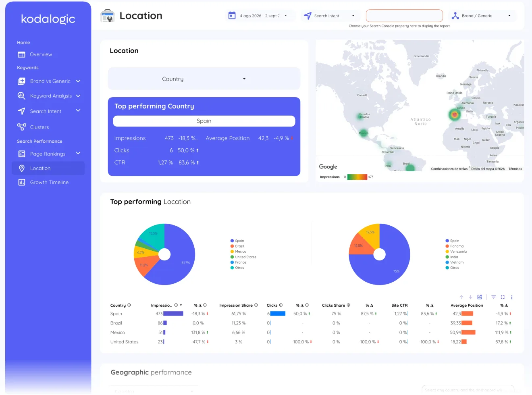Viewport: 532px width, 395px height.
Task: Click the sort descending arrow above table
Action: [x=470, y=297]
